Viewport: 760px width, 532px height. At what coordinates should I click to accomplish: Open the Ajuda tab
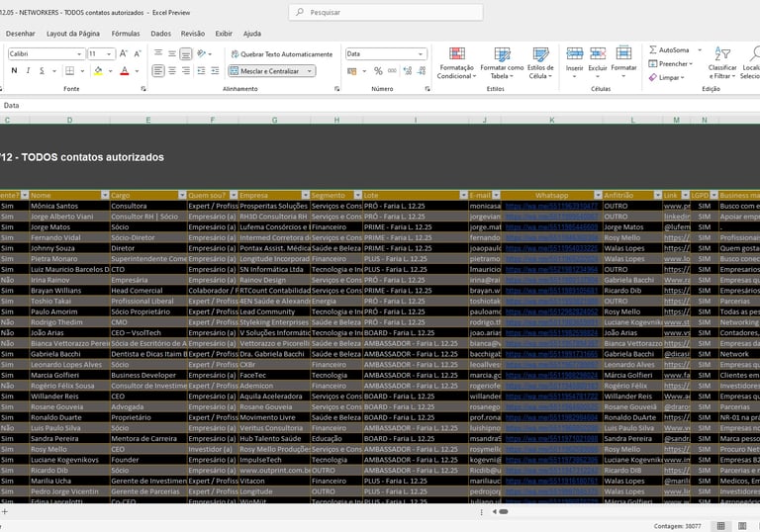[252, 34]
